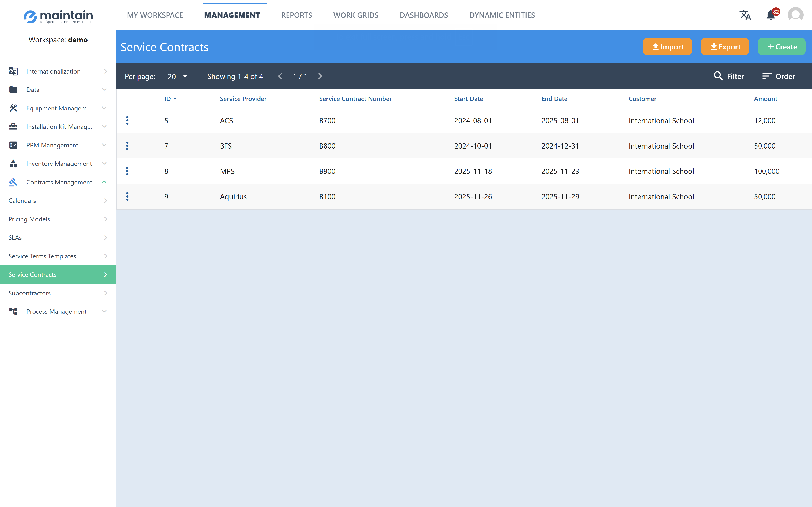Open three-dot menu for Aquirius contract
The width and height of the screenshot is (812, 507).
click(x=127, y=196)
